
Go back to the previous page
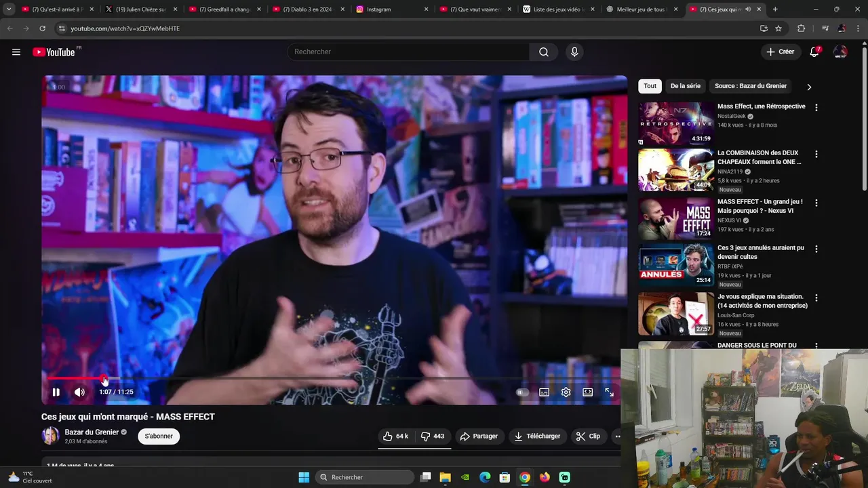(x=9, y=28)
